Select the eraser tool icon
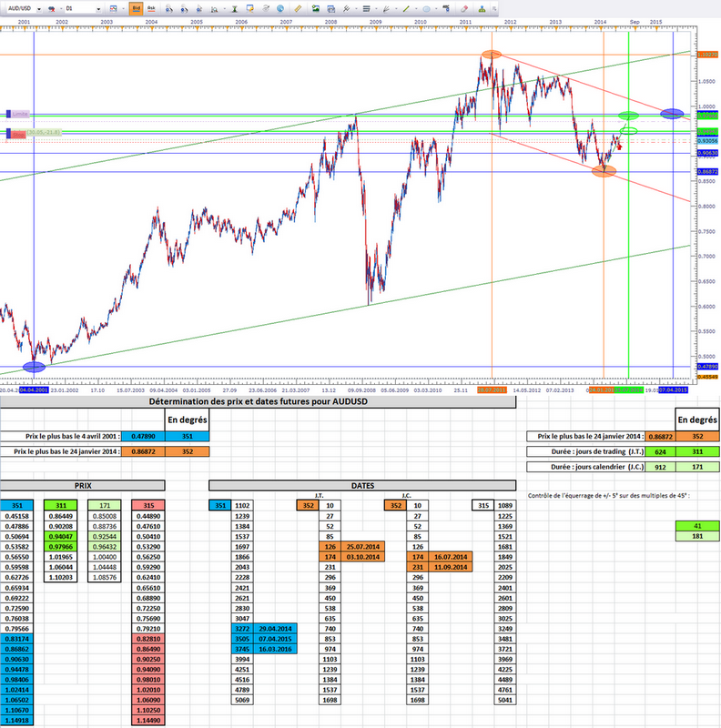The height and width of the screenshot is (728, 721). pyautogui.click(x=463, y=9)
